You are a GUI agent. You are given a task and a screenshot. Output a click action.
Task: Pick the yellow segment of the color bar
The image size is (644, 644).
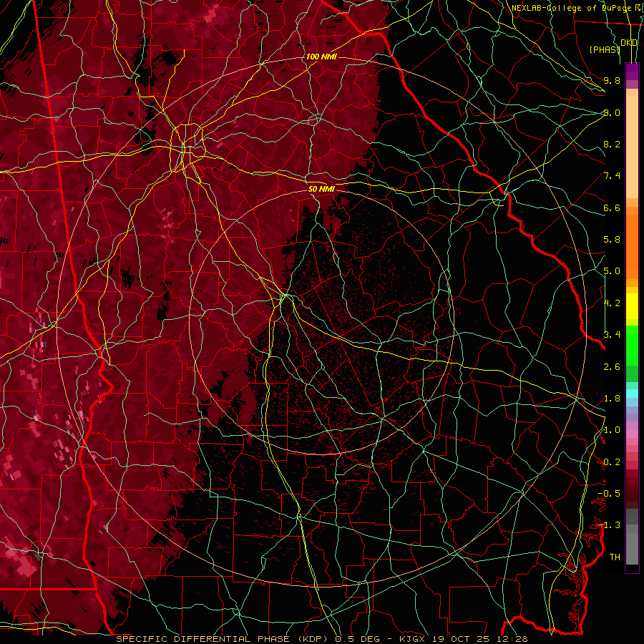[632, 306]
